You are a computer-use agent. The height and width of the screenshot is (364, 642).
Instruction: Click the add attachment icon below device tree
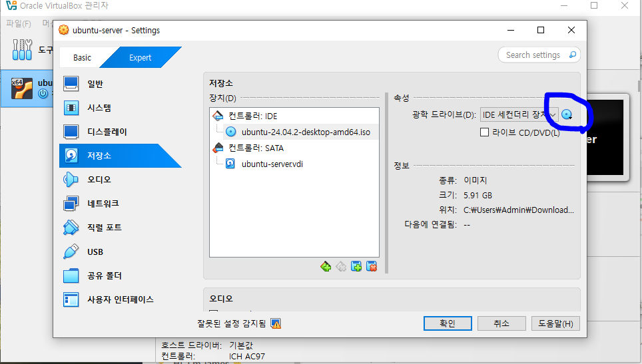356,267
